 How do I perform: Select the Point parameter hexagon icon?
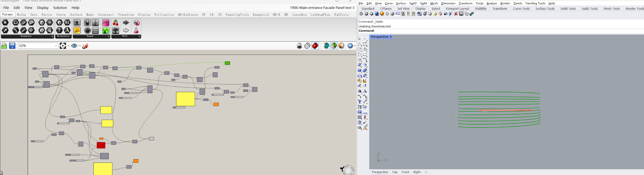coord(5,22)
